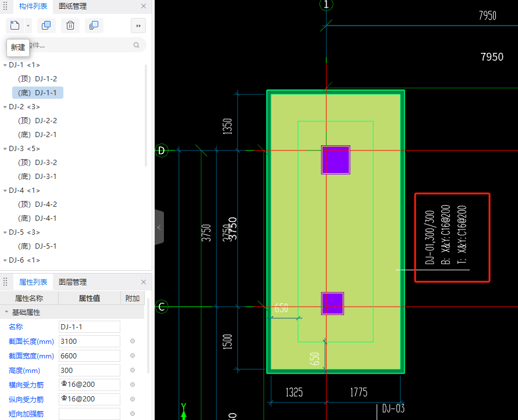This screenshot has width=518, height=420.
Task: Toggle 附加 option for 纵向受力筋
Action: tap(133, 399)
